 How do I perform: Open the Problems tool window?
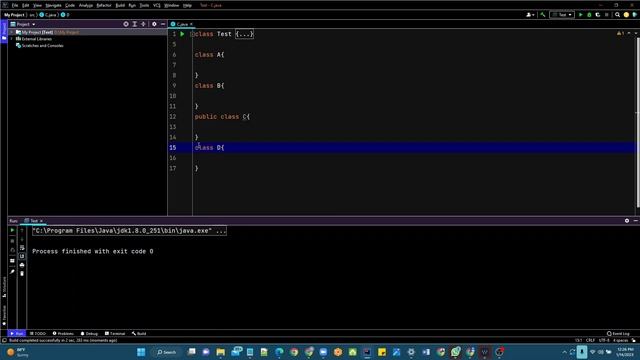pyautogui.click(x=63, y=333)
